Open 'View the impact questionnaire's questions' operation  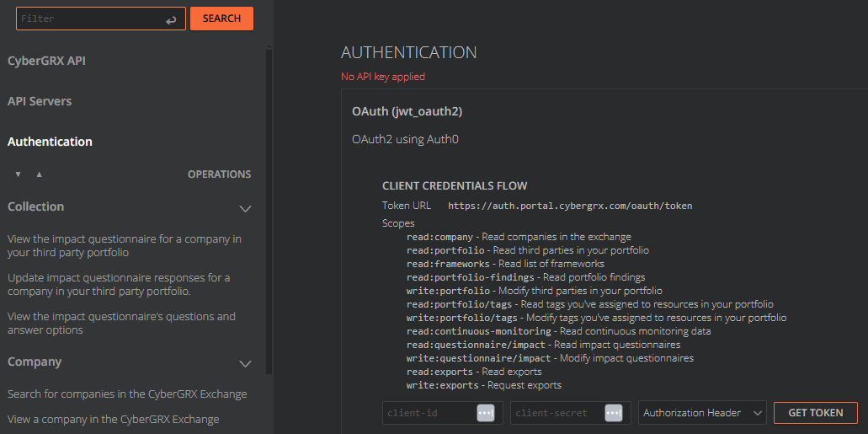click(121, 323)
